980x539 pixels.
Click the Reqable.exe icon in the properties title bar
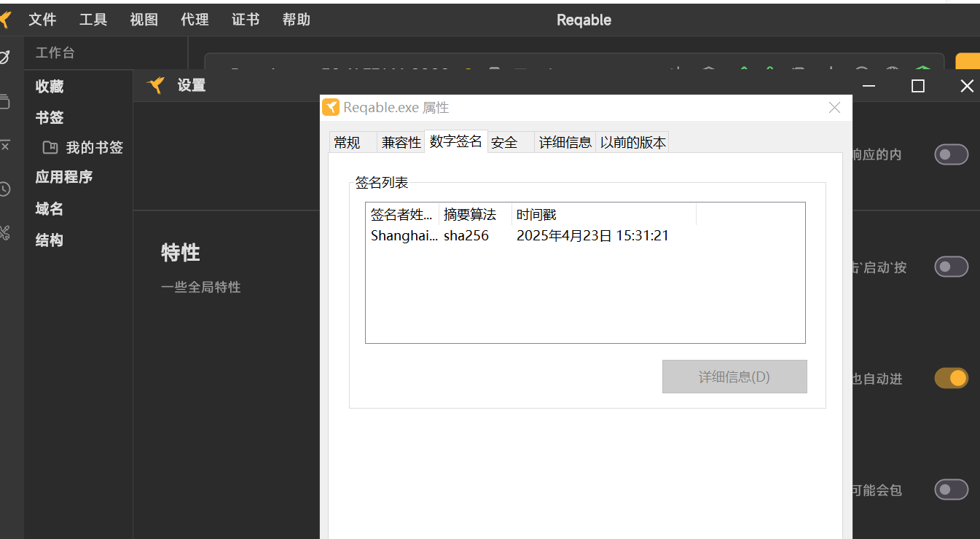point(332,108)
